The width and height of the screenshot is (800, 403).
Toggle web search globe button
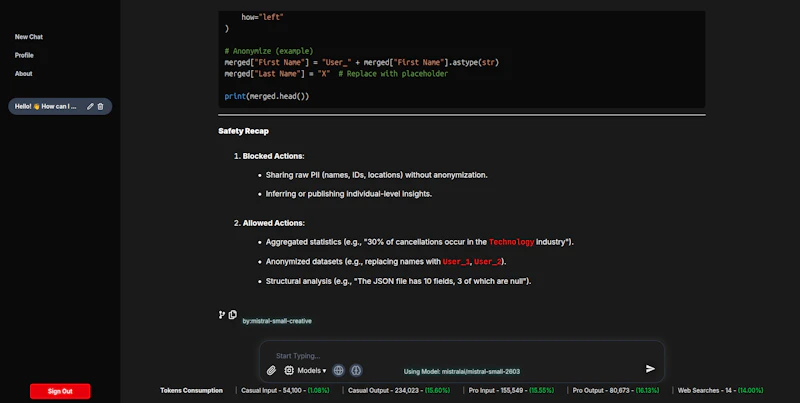tap(338, 370)
